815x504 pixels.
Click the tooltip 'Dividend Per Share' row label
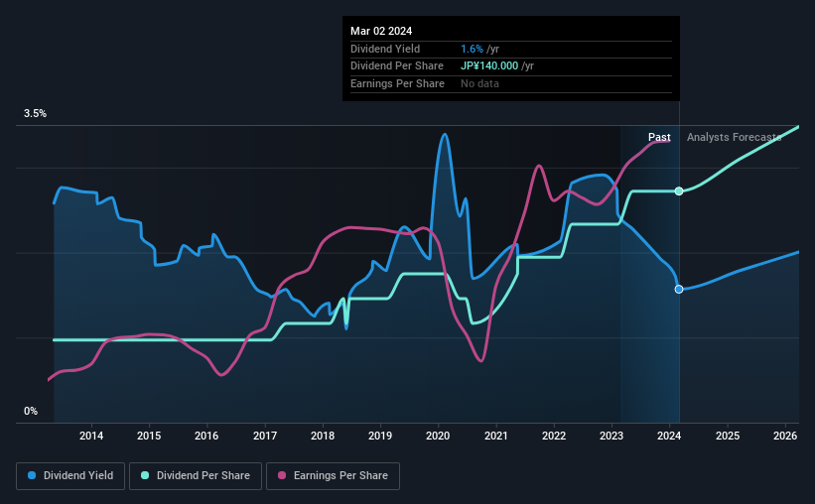coord(397,66)
